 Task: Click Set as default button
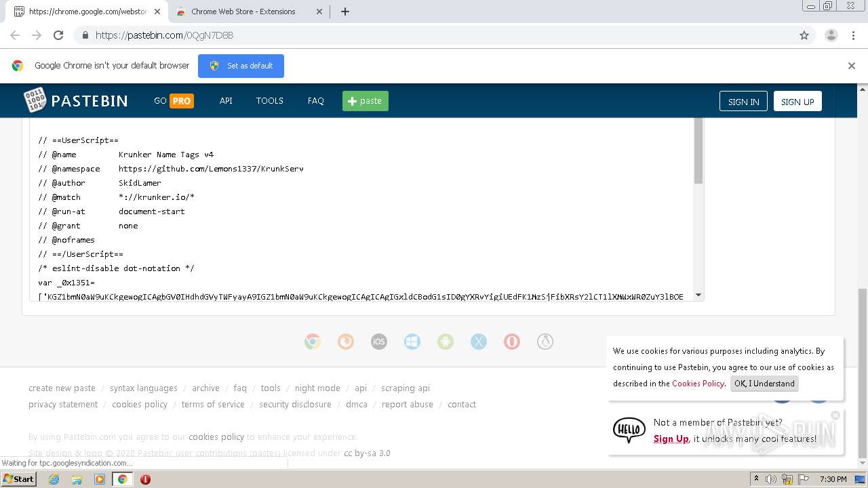(x=241, y=66)
